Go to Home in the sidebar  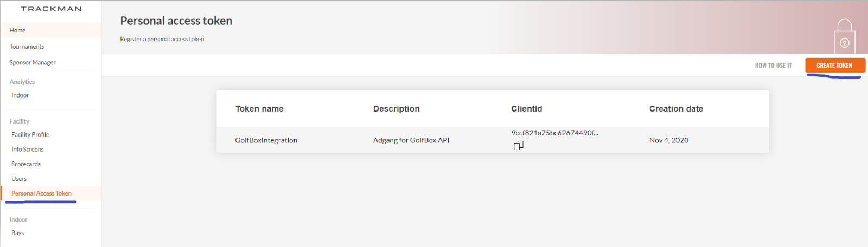17,30
